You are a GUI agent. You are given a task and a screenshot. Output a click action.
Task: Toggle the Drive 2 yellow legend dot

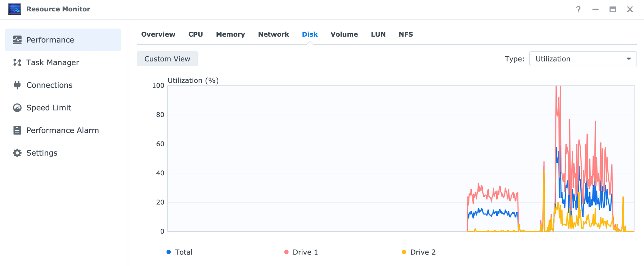coord(404,252)
